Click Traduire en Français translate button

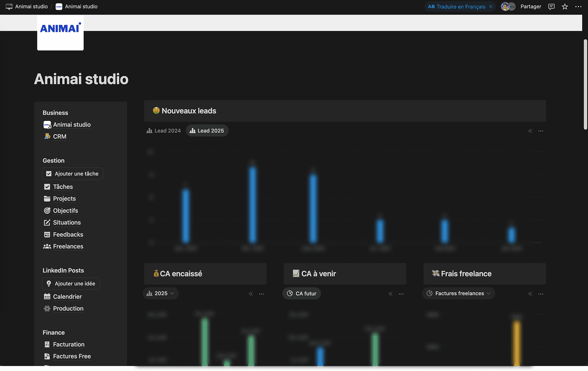457,7
